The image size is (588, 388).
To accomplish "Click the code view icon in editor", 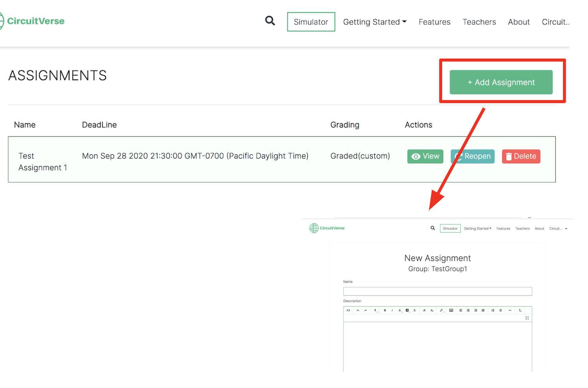I will click(x=348, y=310).
